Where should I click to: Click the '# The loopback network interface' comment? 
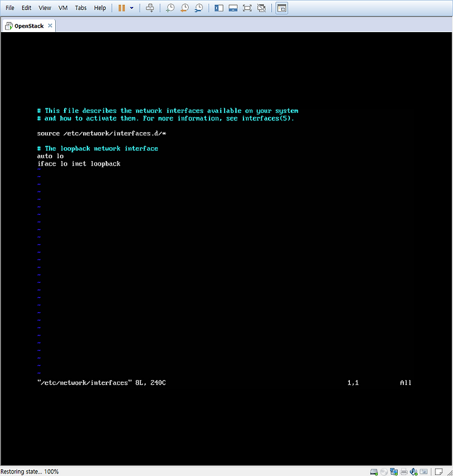point(98,149)
